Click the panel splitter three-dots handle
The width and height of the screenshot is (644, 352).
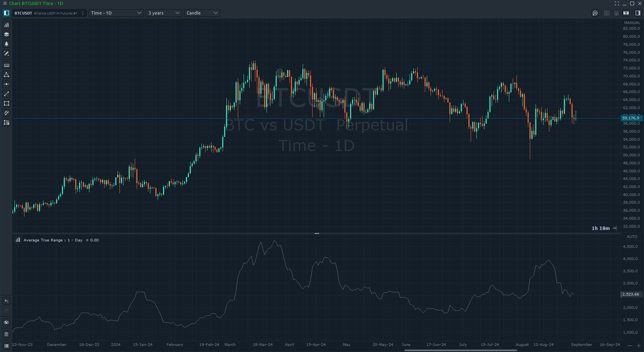[x=317, y=233]
